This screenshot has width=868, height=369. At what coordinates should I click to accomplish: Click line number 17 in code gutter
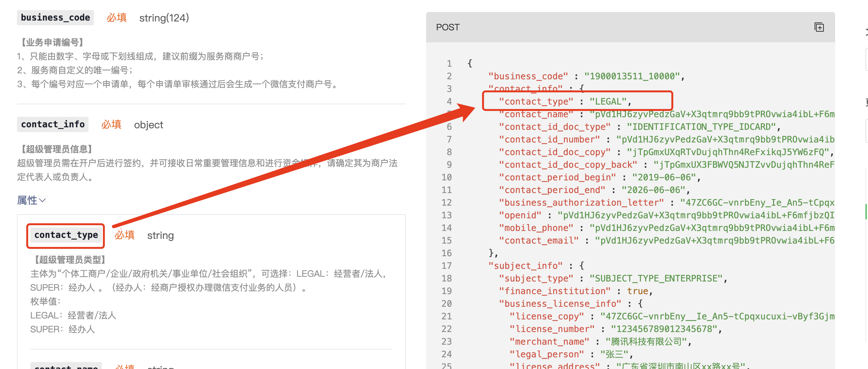click(446, 266)
